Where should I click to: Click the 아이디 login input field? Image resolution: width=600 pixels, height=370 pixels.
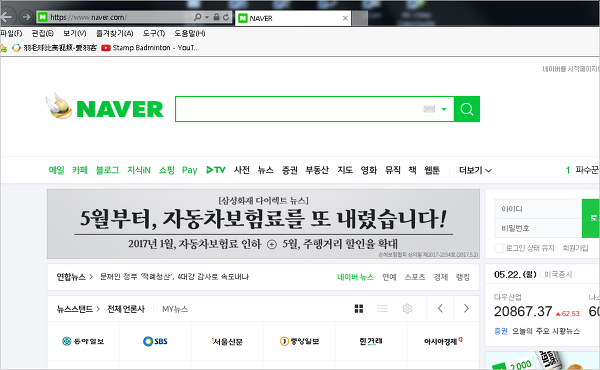(538, 209)
